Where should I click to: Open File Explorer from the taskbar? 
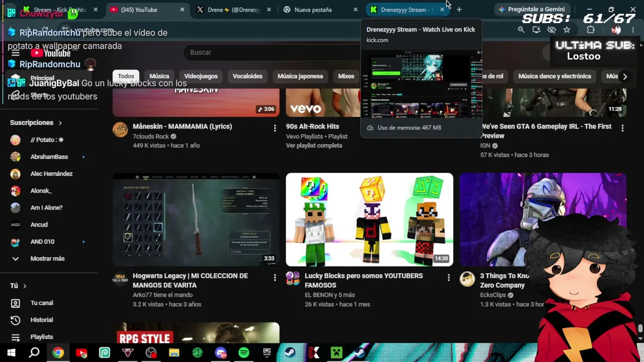click(x=174, y=353)
